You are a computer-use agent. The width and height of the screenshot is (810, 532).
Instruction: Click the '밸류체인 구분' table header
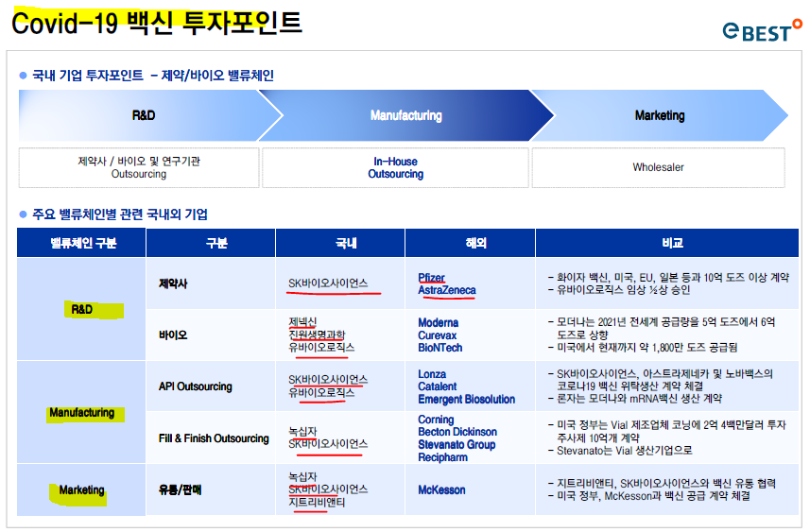click(81, 243)
